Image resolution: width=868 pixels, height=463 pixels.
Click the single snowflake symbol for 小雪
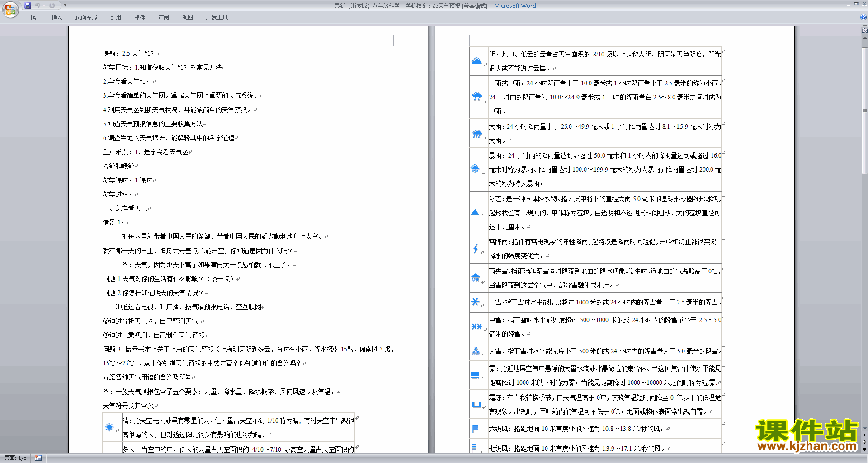tap(475, 301)
